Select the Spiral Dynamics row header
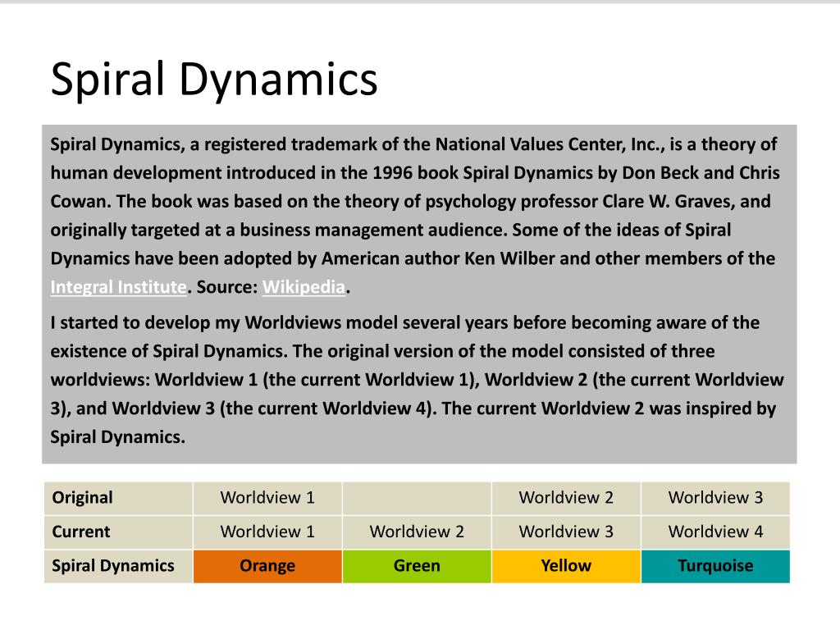The width and height of the screenshot is (840, 630). [x=118, y=566]
